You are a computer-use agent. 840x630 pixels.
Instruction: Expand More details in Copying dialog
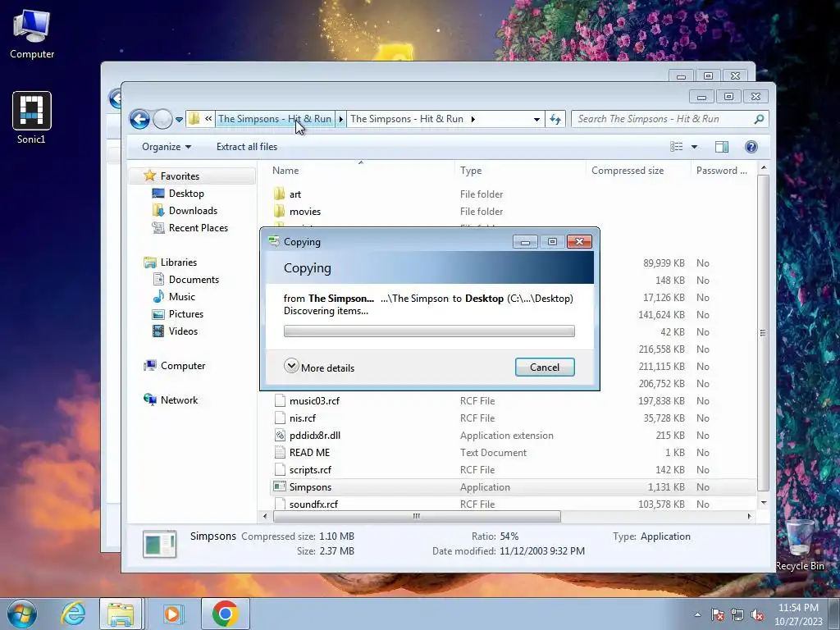[x=319, y=367]
